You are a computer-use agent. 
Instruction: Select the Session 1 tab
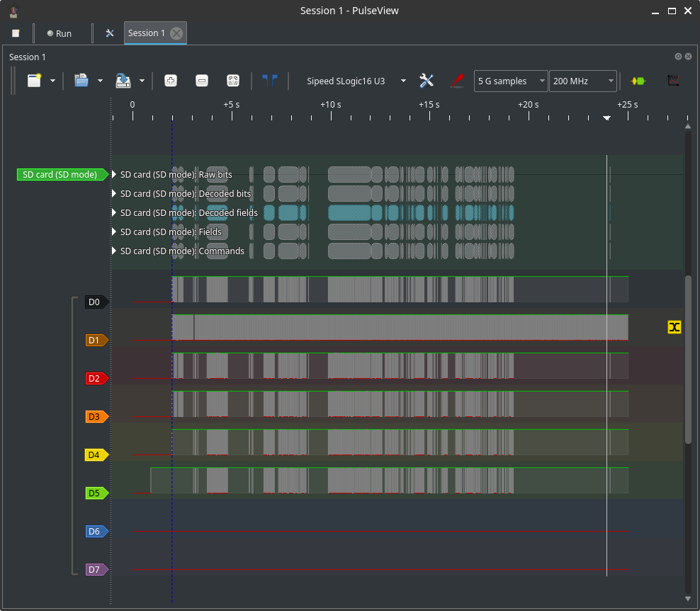coord(147,33)
